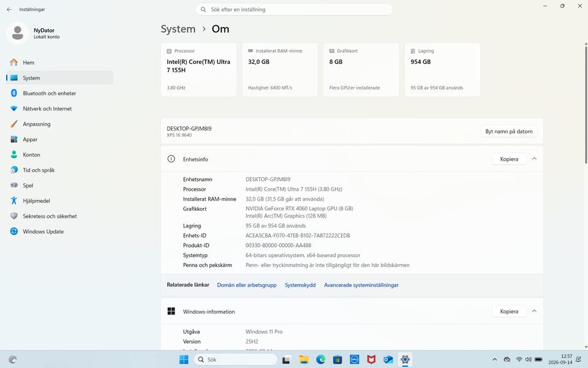This screenshot has width=588, height=368.
Task: Click the Windows Update refresh icon
Action: 14,231
